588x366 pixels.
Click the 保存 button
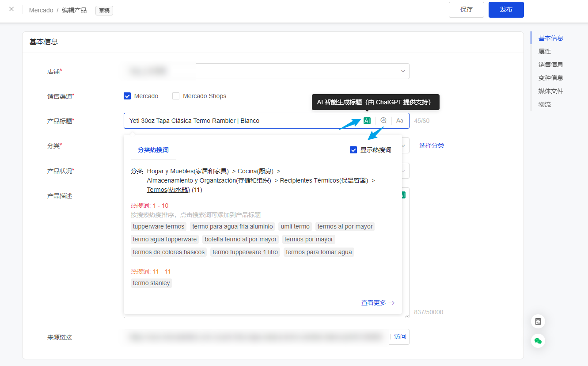[467, 10]
